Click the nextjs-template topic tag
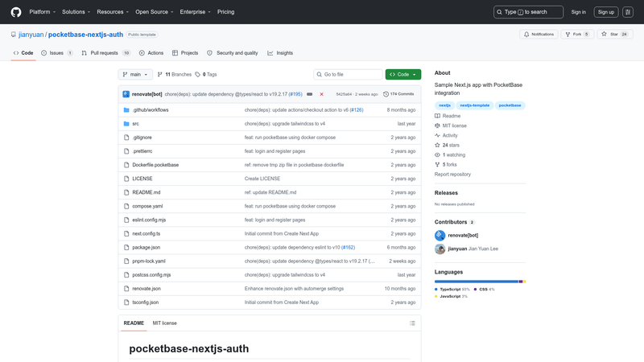Viewport: 644px width, 362px height. [x=475, y=105]
